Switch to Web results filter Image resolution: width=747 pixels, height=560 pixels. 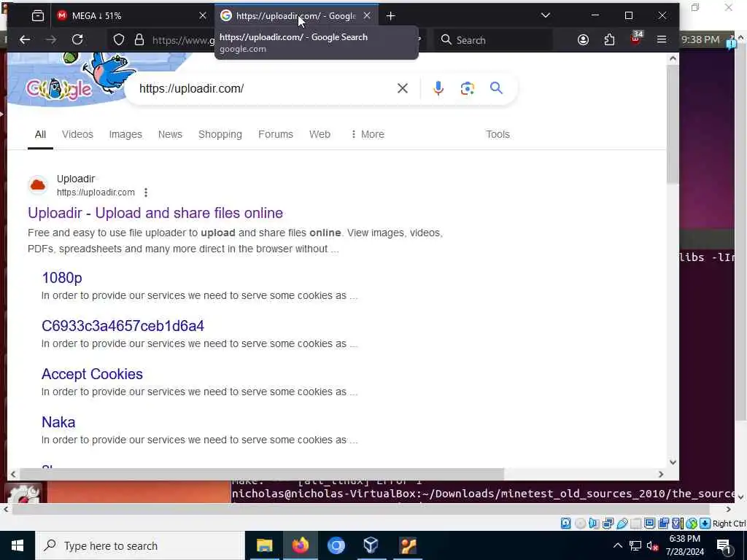(320, 134)
